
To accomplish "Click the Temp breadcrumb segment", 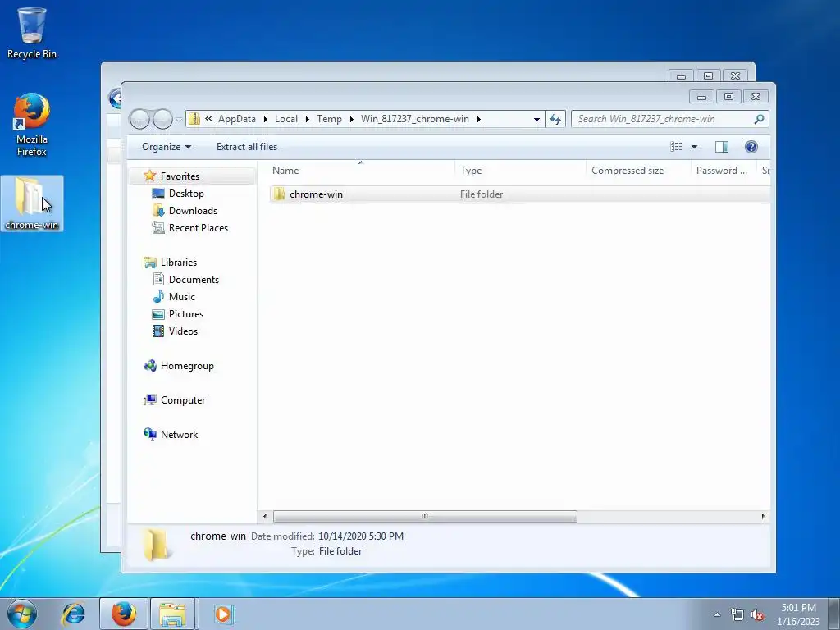I will pos(329,119).
